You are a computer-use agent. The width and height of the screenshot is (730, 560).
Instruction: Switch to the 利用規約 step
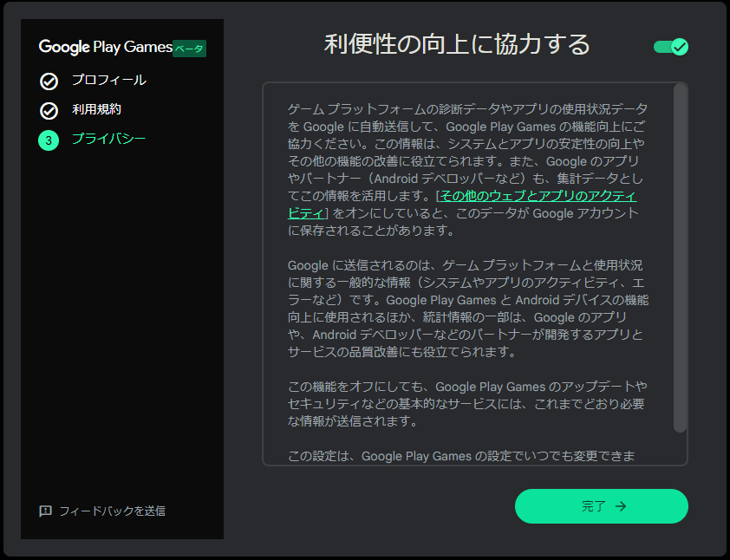[96, 107]
